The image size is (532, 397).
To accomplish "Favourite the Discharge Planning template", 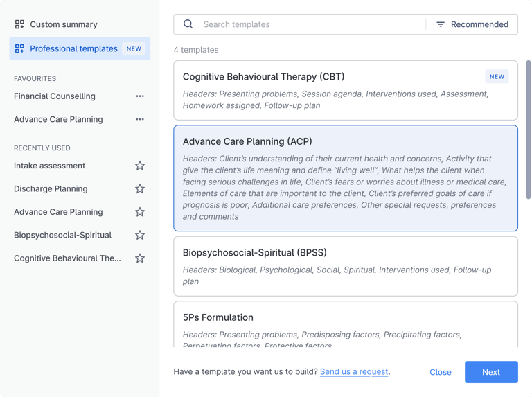I will click(140, 189).
